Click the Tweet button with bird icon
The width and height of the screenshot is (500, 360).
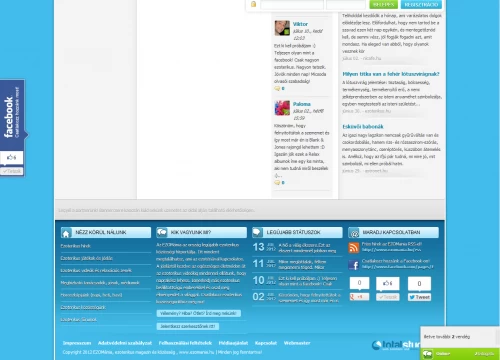coord(419,297)
